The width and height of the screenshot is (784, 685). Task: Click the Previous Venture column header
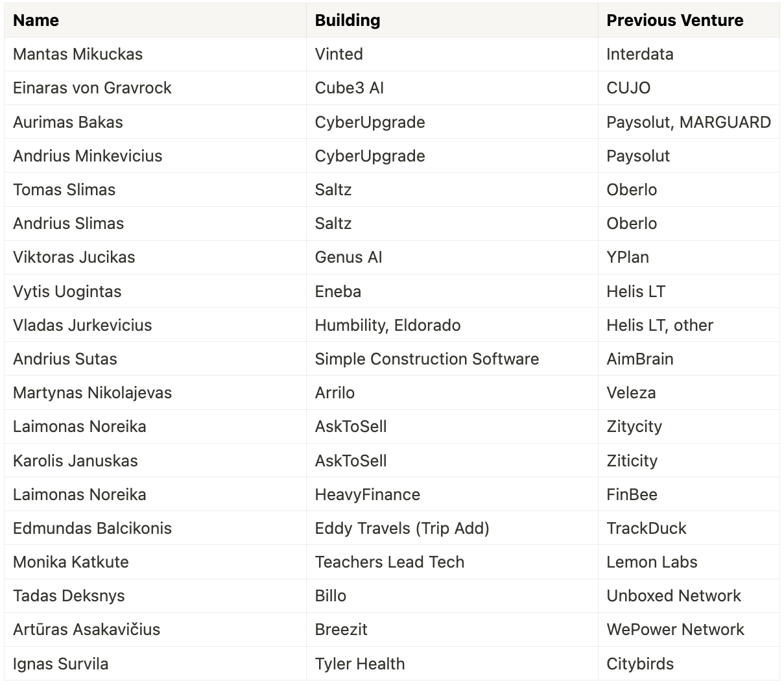689,20
